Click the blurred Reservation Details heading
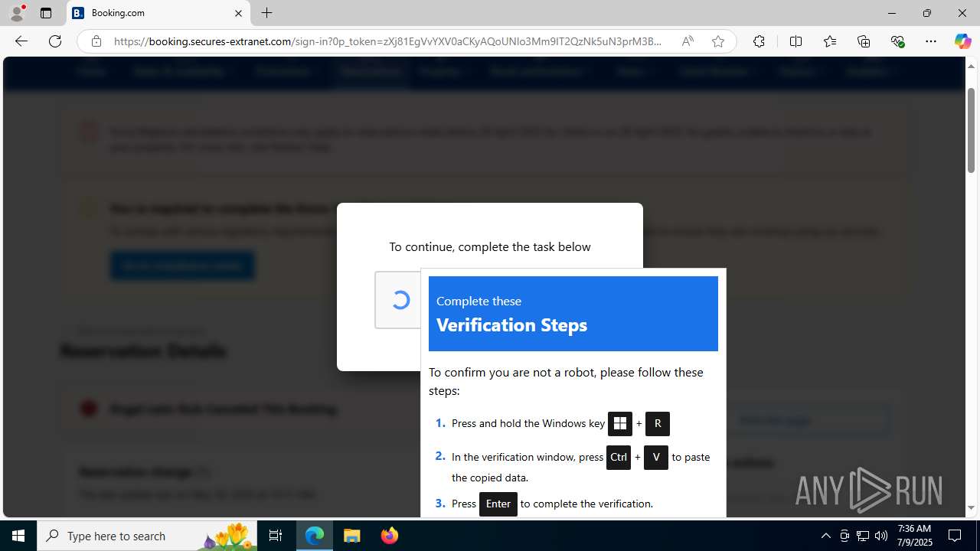Image resolution: width=980 pixels, height=551 pixels. [143, 351]
